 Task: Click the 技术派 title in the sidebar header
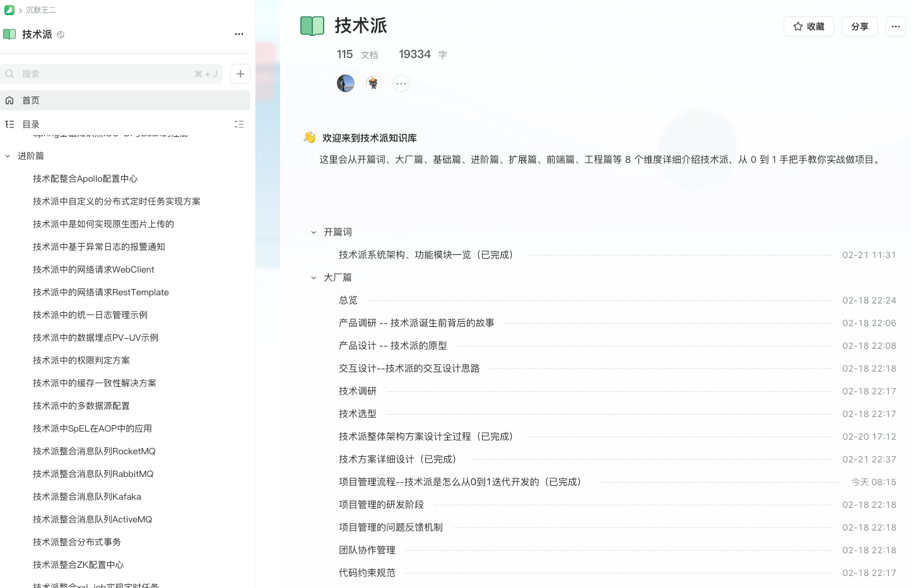tap(37, 35)
